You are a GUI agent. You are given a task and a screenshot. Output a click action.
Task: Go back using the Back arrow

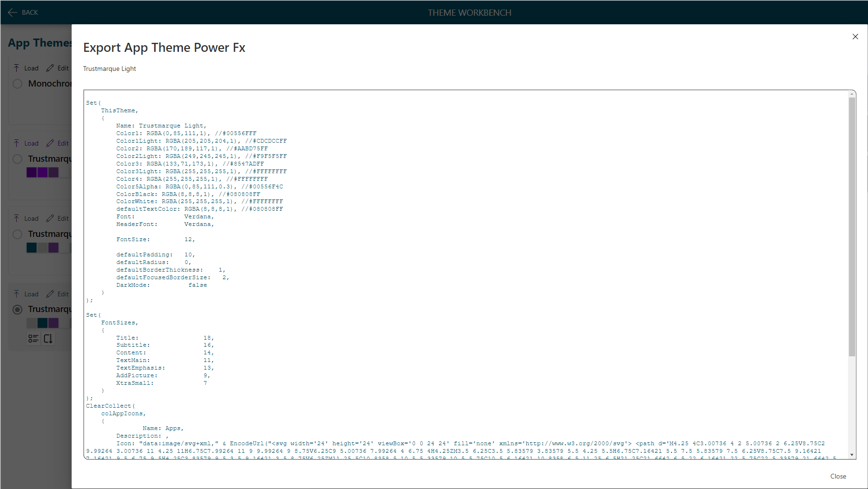[12, 12]
